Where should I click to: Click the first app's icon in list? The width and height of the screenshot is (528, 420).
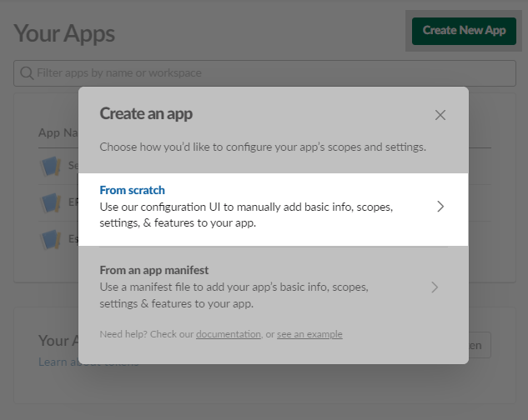[51, 166]
